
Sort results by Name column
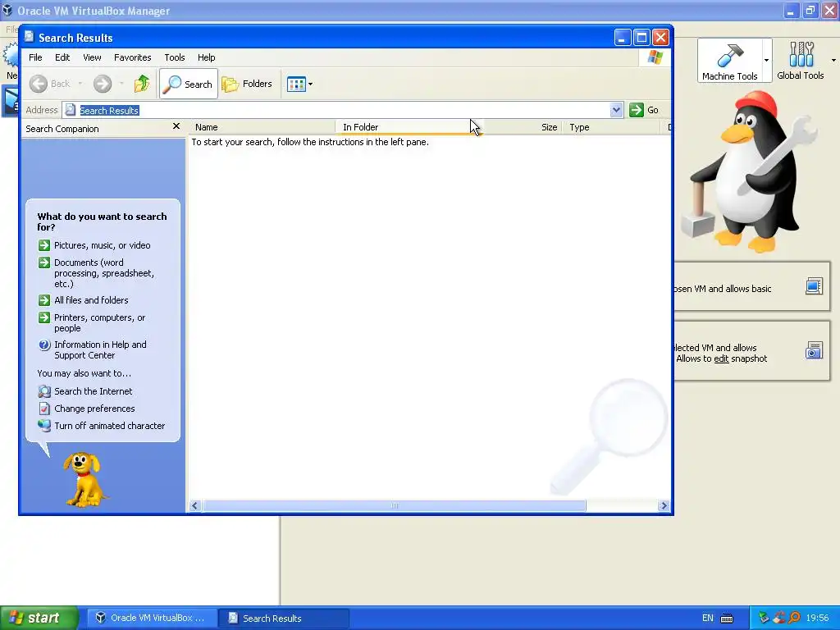(x=262, y=127)
